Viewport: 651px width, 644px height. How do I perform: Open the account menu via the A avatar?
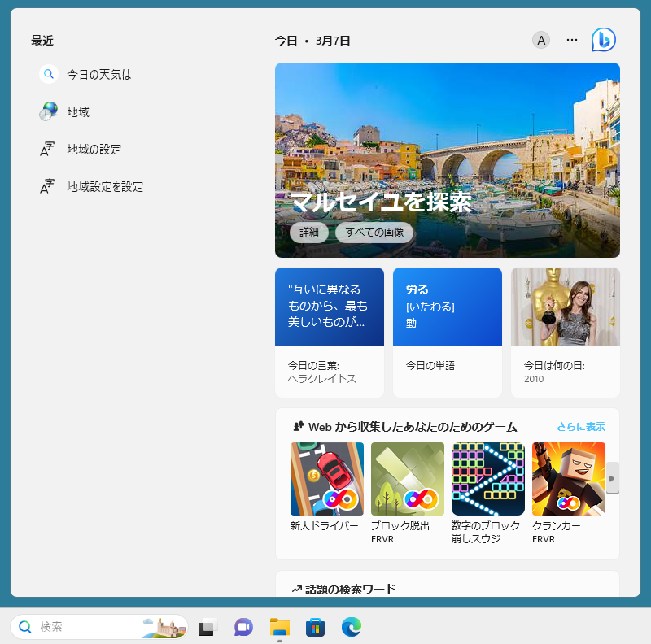coord(541,39)
